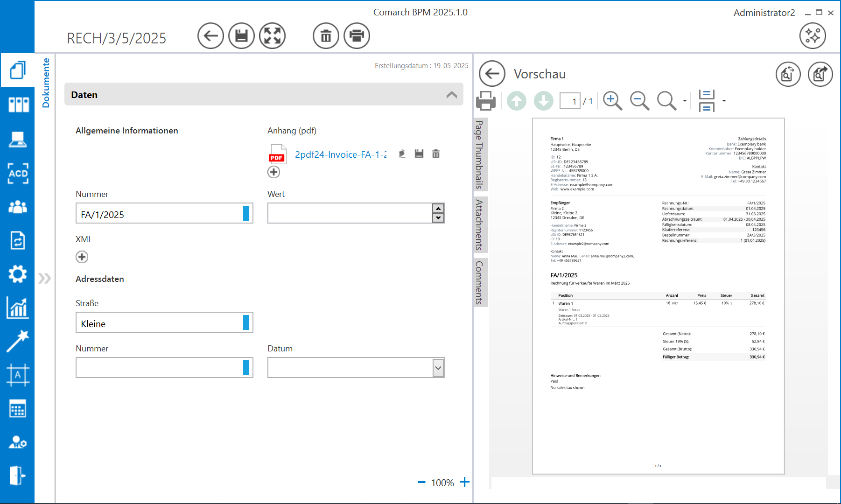Click the Straße input field containing Kleine
Screen dimensions: 841x504
(159, 323)
